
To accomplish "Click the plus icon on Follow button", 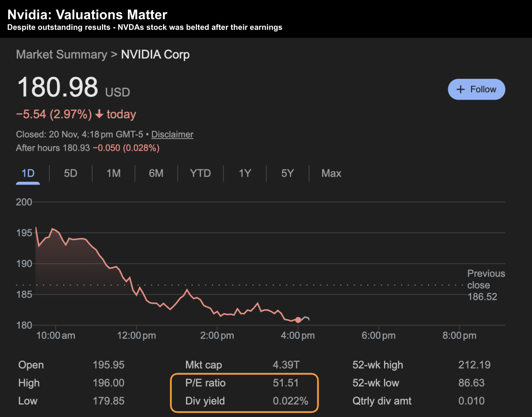I will pos(461,90).
